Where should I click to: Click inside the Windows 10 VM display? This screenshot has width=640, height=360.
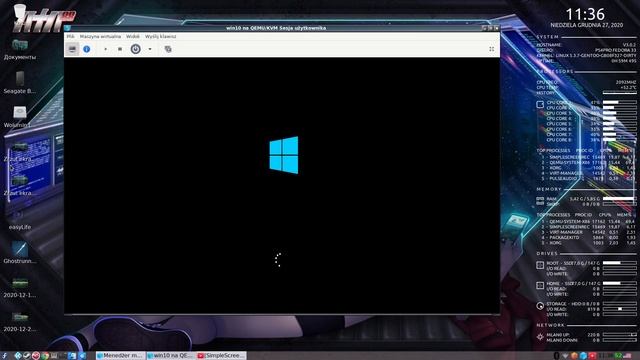(282, 186)
